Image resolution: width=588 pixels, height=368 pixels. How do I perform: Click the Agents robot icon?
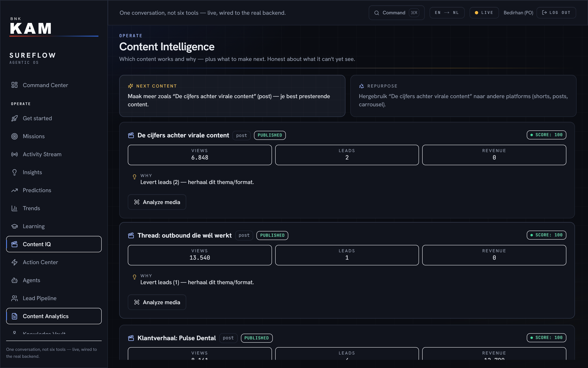point(14,280)
